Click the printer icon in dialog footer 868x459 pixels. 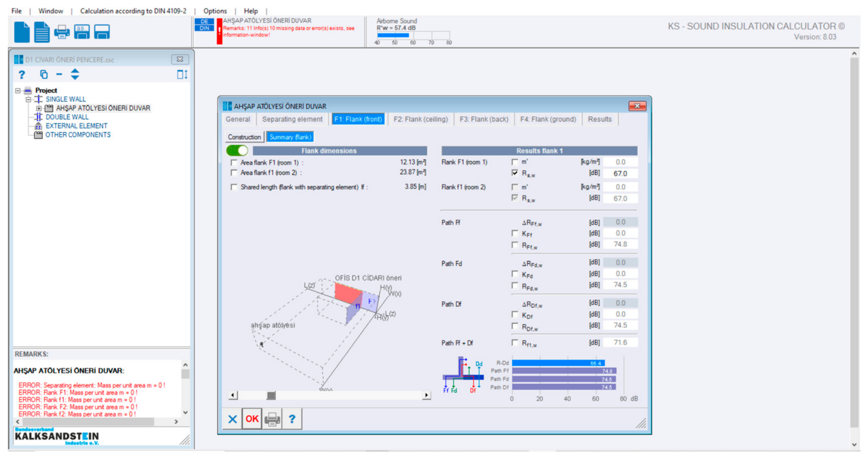272,419
